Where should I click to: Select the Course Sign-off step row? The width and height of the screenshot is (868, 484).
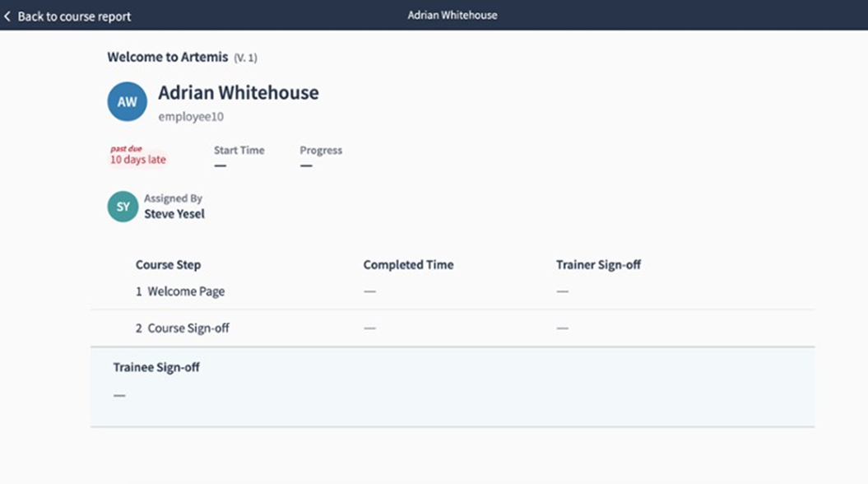point(188,328)
